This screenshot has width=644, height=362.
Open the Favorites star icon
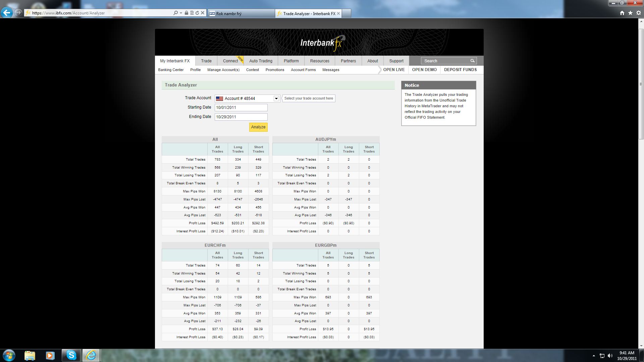[630, 13]
